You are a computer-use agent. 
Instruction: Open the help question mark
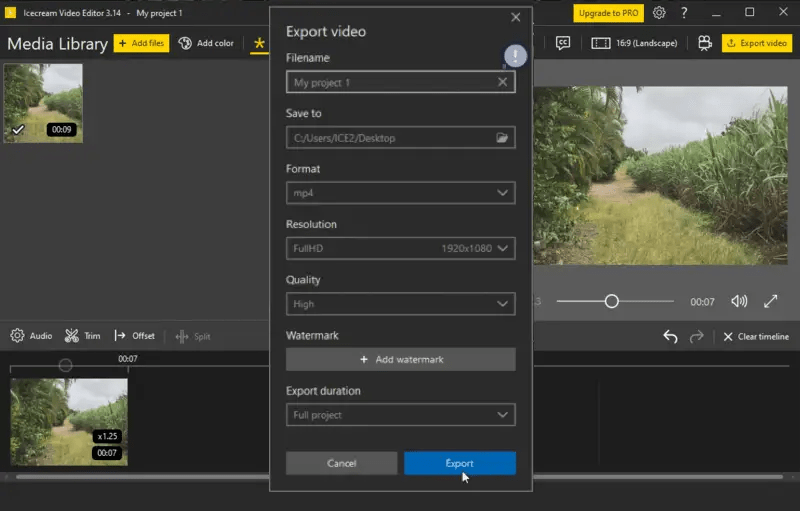coord(684,13)
